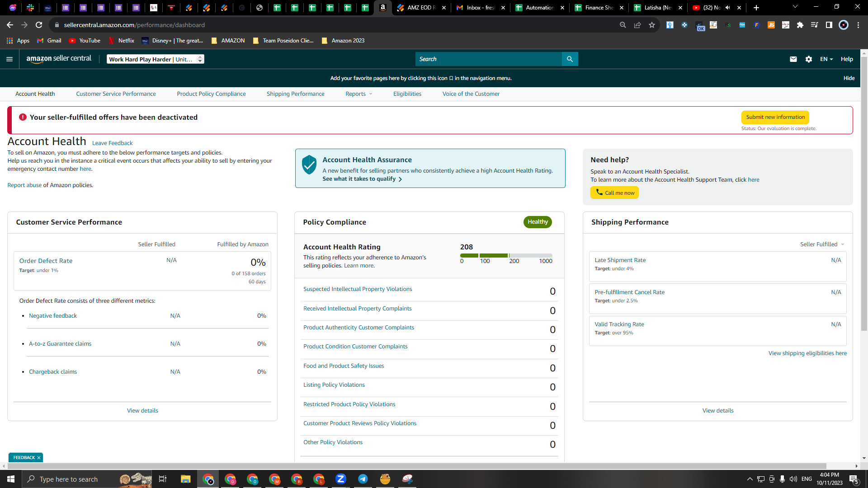Click the vertical page scrollbar
This screenshot has width=868, height=488.
[864, 194]
